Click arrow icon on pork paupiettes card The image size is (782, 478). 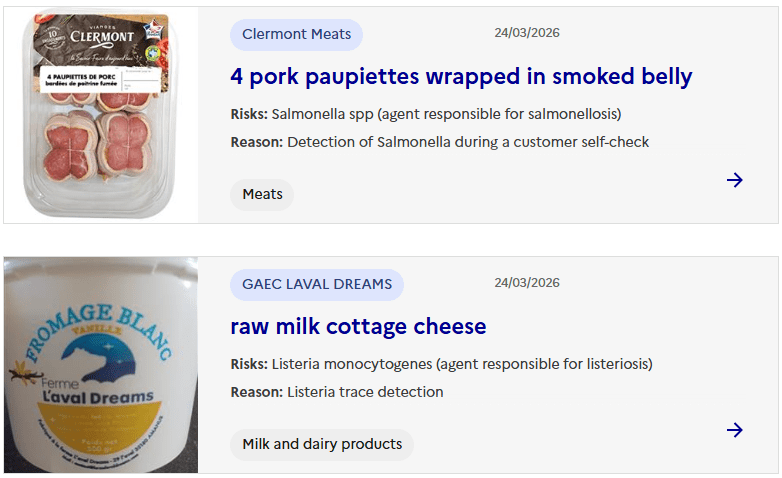click(735, 180)
